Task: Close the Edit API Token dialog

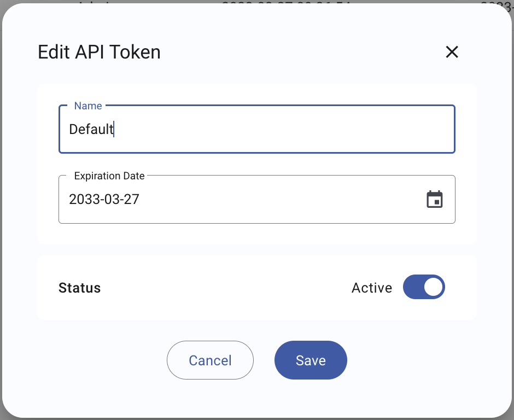Action: click(x=452, y=52)
